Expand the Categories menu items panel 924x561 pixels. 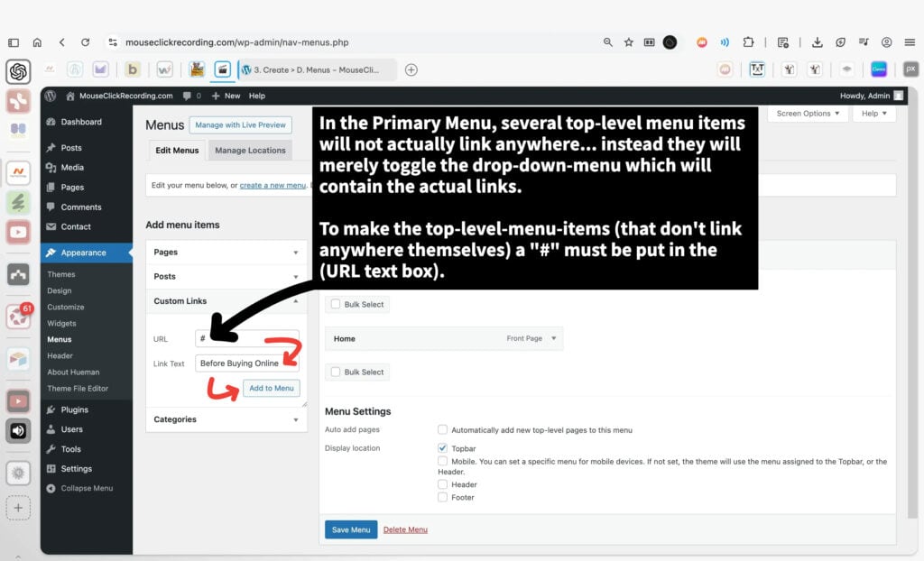pyautogui.click(x=226, y=419)
